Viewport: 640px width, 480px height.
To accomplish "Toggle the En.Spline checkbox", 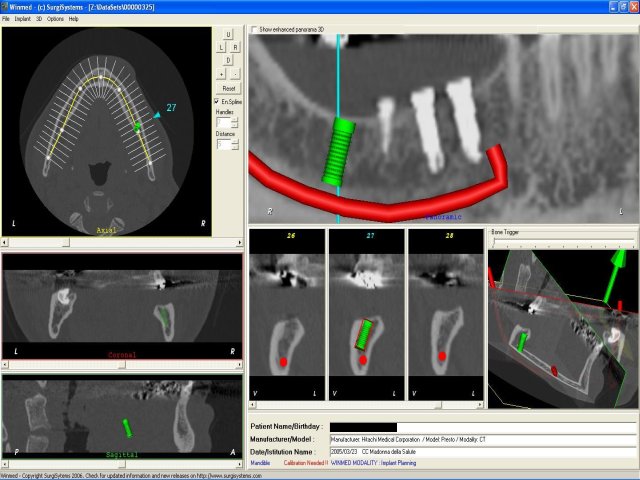I will point(217,101).
